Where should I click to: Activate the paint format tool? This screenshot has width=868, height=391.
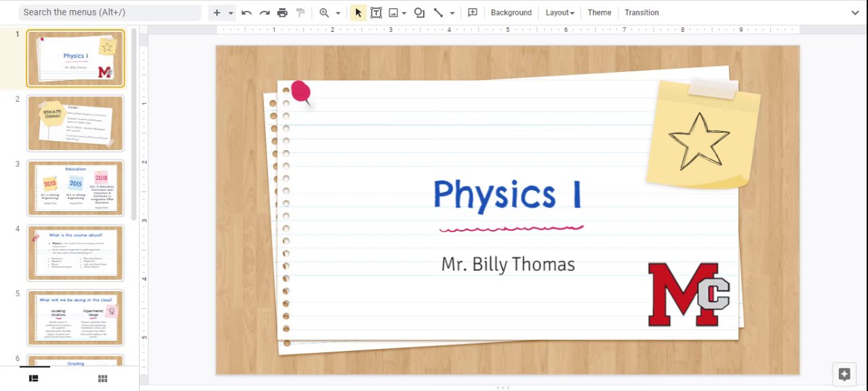click(300, 13)
